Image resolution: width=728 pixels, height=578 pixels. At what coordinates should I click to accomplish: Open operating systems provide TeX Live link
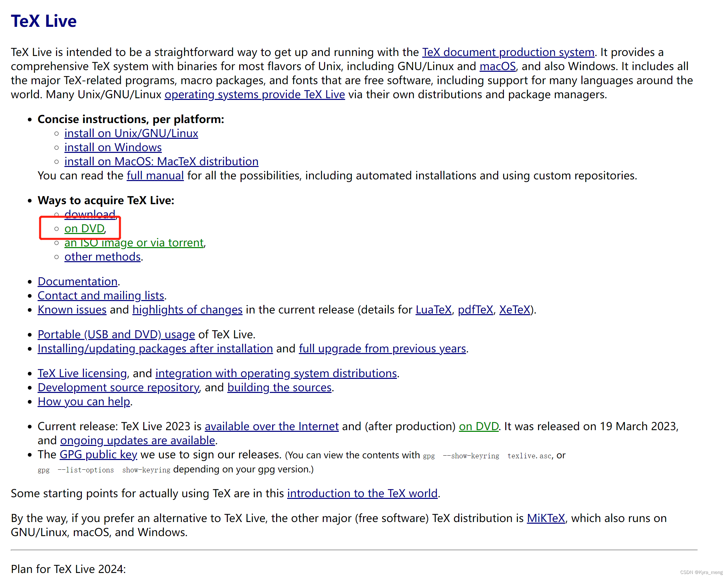click(255, 95)
